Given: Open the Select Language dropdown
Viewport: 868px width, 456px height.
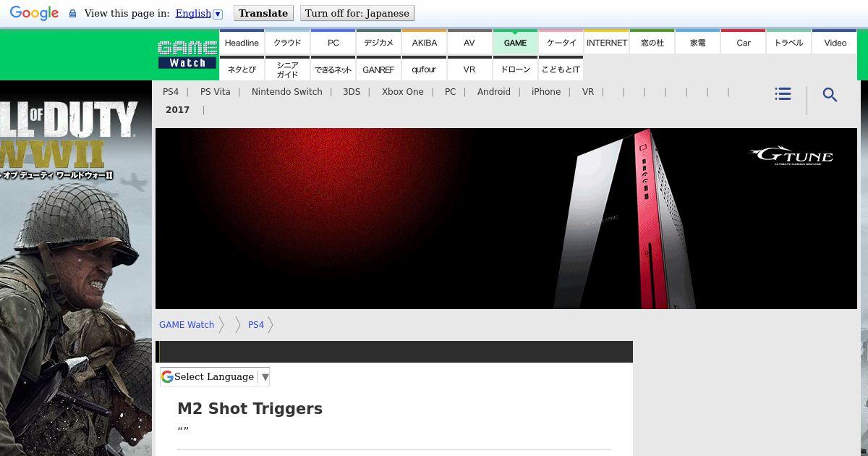Looking at the screenshot, I should (215, 376).
